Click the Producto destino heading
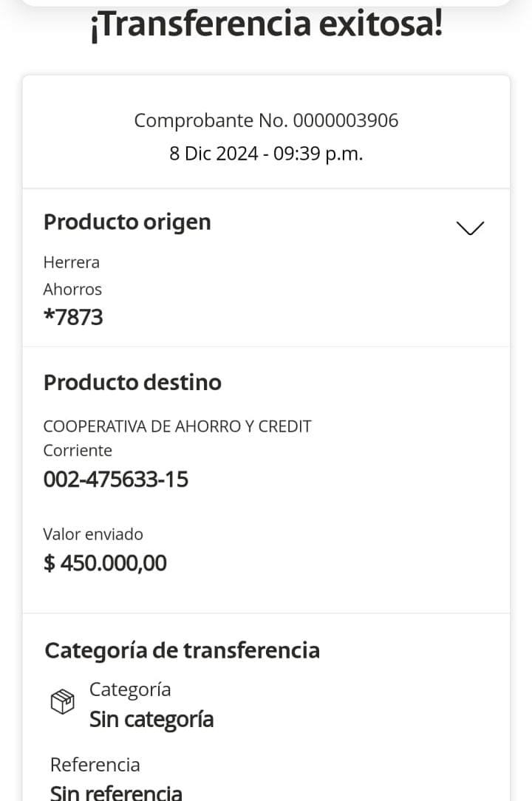The height and width of the screenshot is (801, 532). (x=132, y=382)
